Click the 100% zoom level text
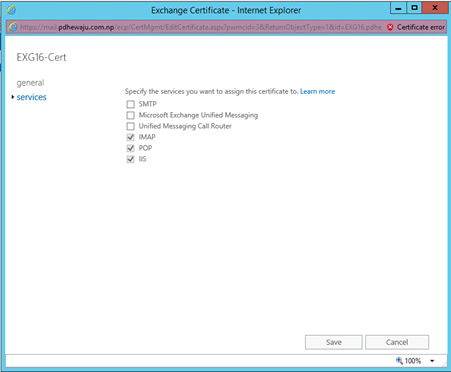The image size is (451, 372). (413, 361)
